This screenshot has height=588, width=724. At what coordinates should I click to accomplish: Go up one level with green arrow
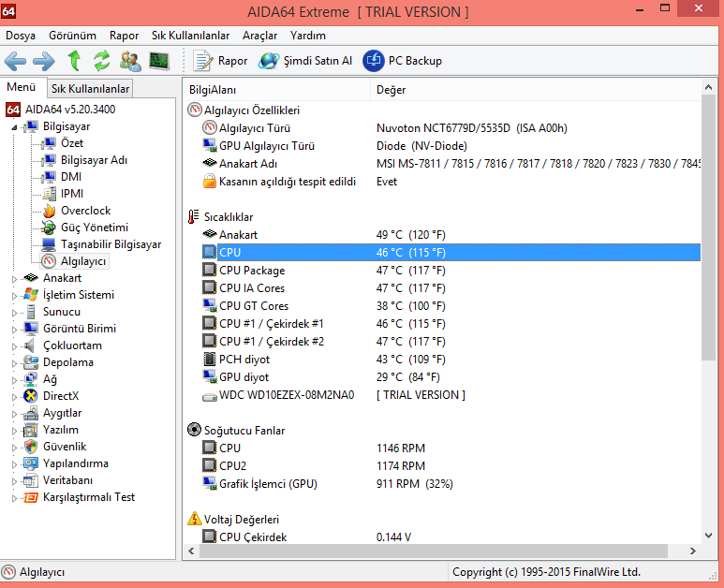pyautogui.click(x=74, y=61)
